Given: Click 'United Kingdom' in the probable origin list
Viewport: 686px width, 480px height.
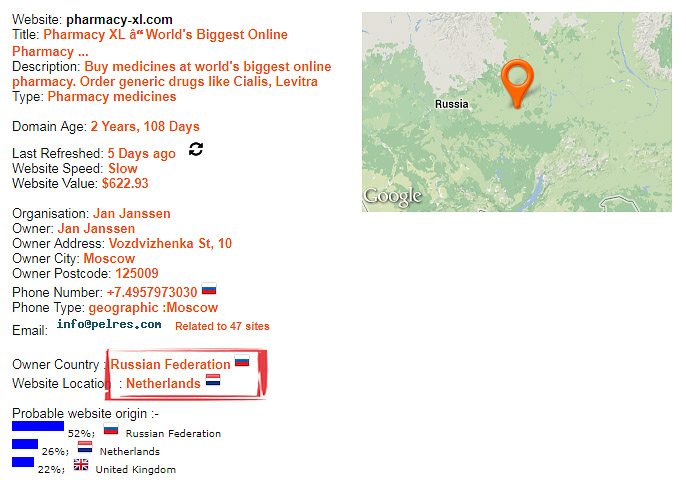Looking at the screenshot, I should pyautogui.click(x=136, y=469).
